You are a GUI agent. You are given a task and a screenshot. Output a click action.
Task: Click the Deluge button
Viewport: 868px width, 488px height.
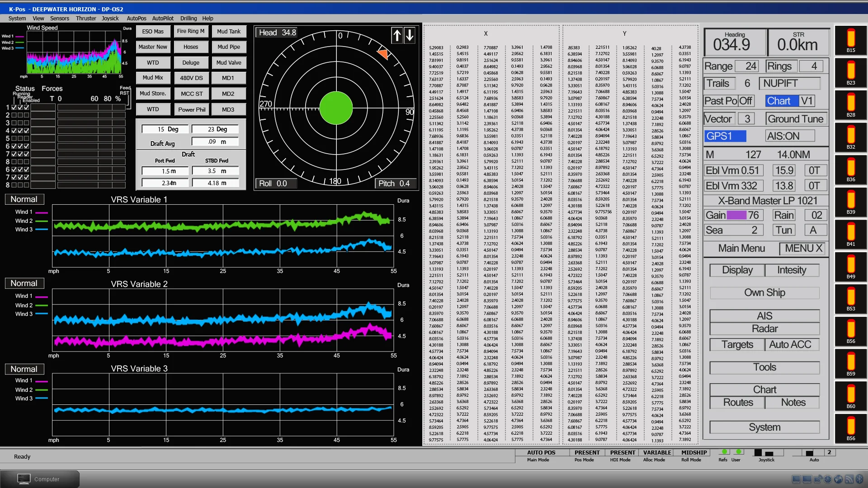(191, 63)
